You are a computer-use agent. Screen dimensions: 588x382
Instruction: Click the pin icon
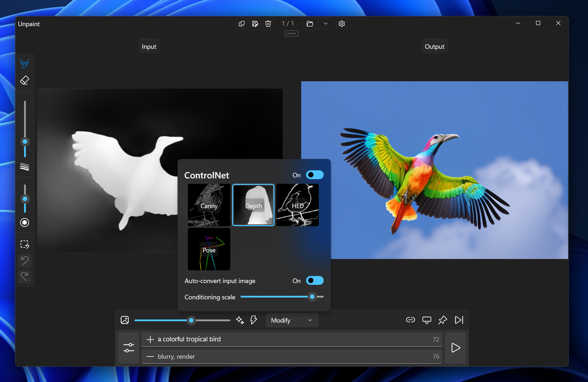443,320
